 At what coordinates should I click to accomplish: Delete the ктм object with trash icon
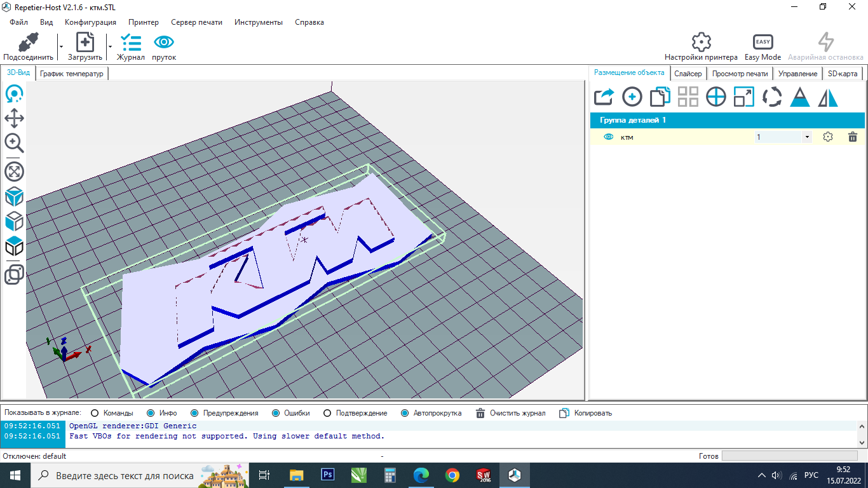click(x=853, y=137)
